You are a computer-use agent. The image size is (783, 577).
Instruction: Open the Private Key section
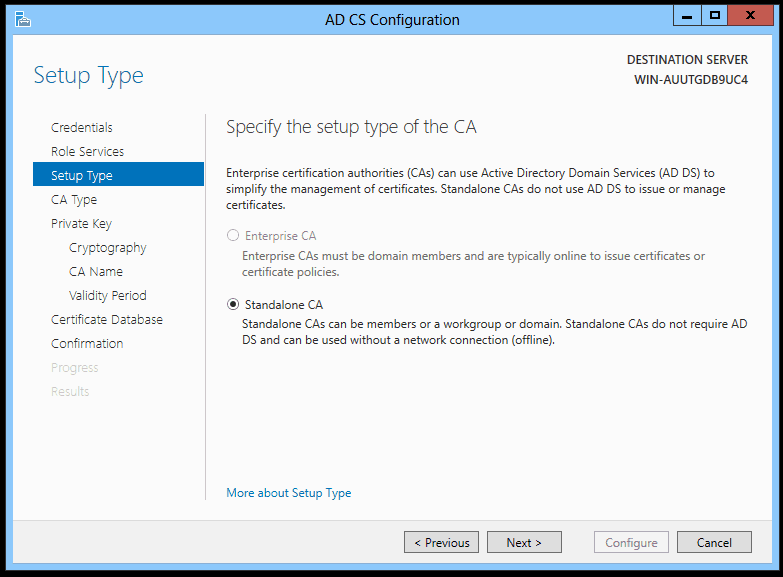pos(81,223)
